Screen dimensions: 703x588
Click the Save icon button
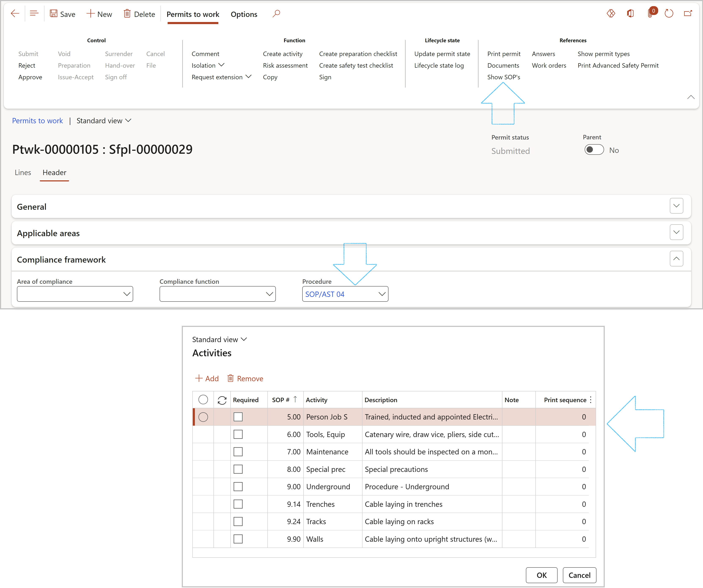click(53, 14)
